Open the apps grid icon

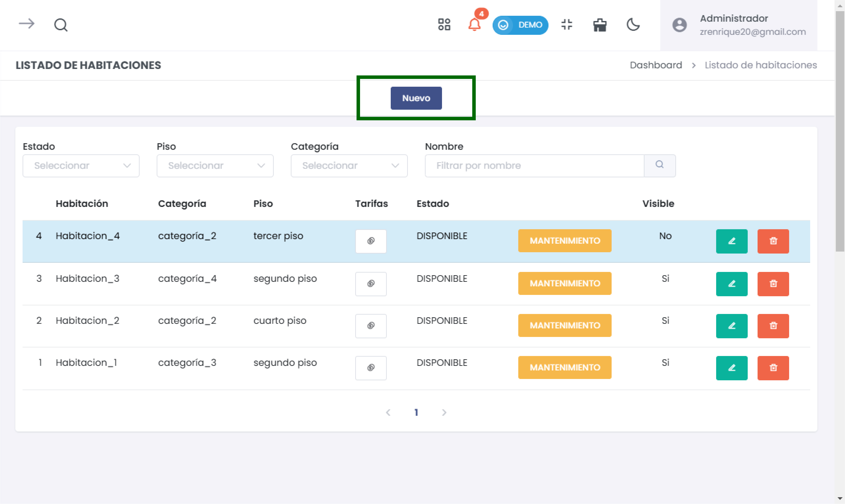[444, 25]
